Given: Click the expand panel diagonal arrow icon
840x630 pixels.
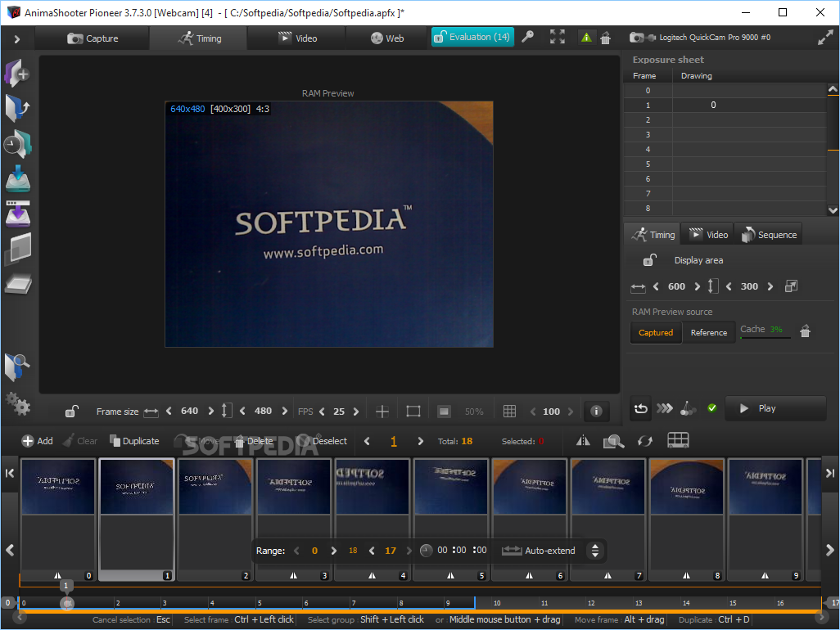Looking at the screenshot, I should 825,38.
